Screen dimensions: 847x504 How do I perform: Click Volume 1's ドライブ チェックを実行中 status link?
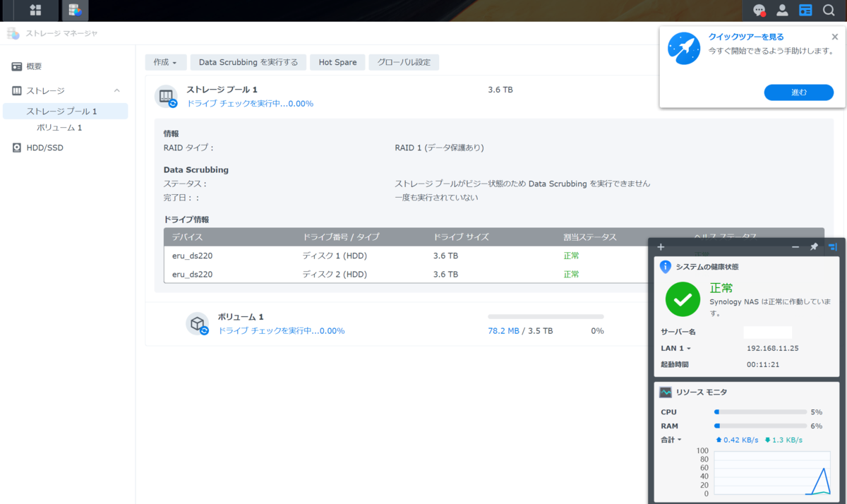point(281,330)
